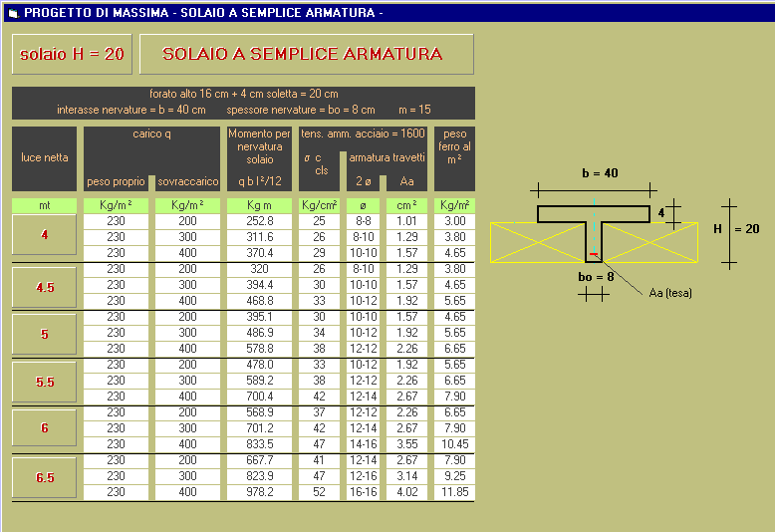Click the "peso ferro al m²" header

(x=454, y=146)
